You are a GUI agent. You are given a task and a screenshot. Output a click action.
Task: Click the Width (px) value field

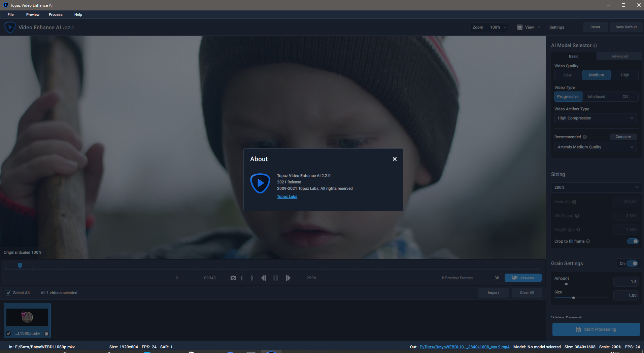626,216
